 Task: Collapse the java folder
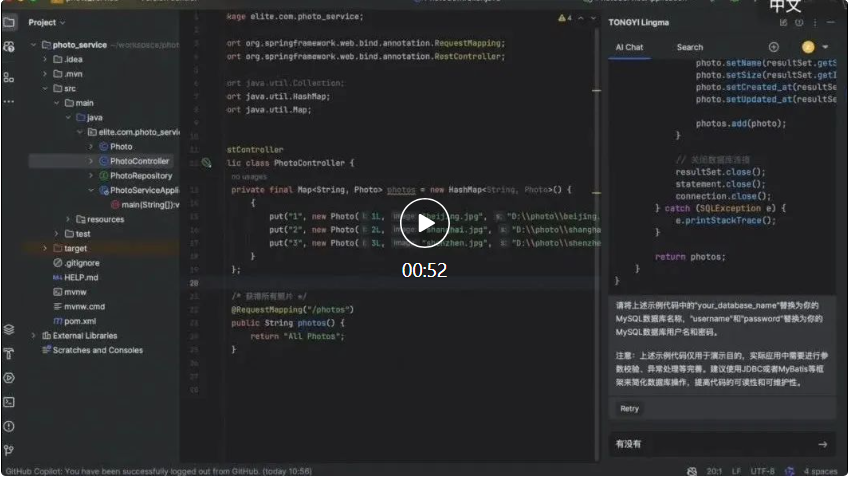point(68,117)
